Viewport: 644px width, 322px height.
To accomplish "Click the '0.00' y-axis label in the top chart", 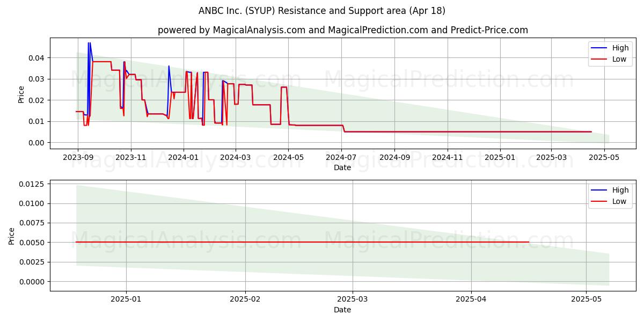I will 36,143.
